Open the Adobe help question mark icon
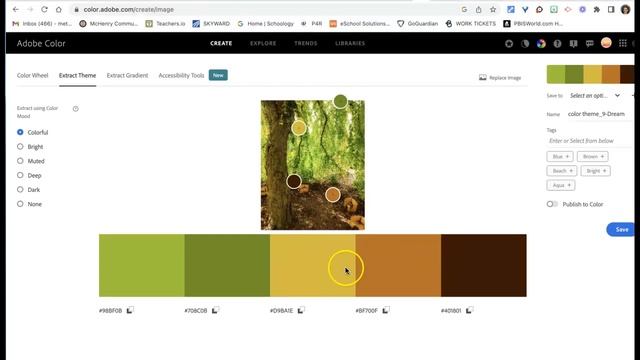Screen dimensions: 640x360 tap(558, 43)
